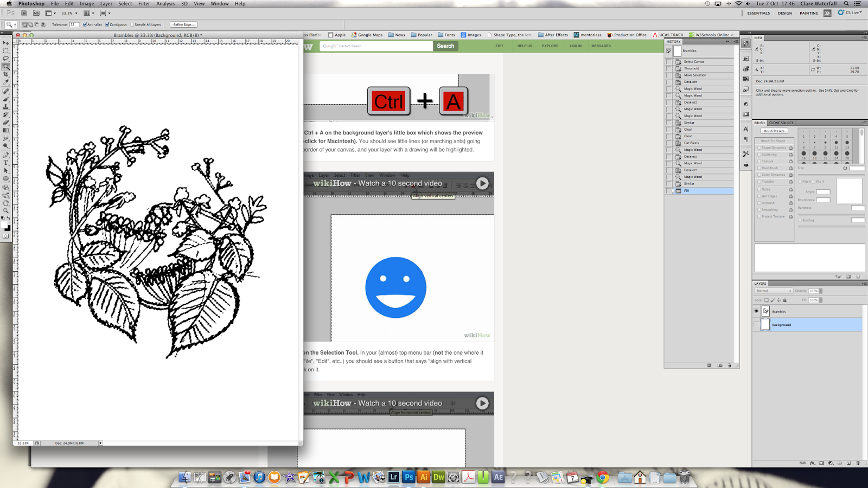The image size is (868, 488).
Task: Add layer style with fx icon
Action: point(812,463)
